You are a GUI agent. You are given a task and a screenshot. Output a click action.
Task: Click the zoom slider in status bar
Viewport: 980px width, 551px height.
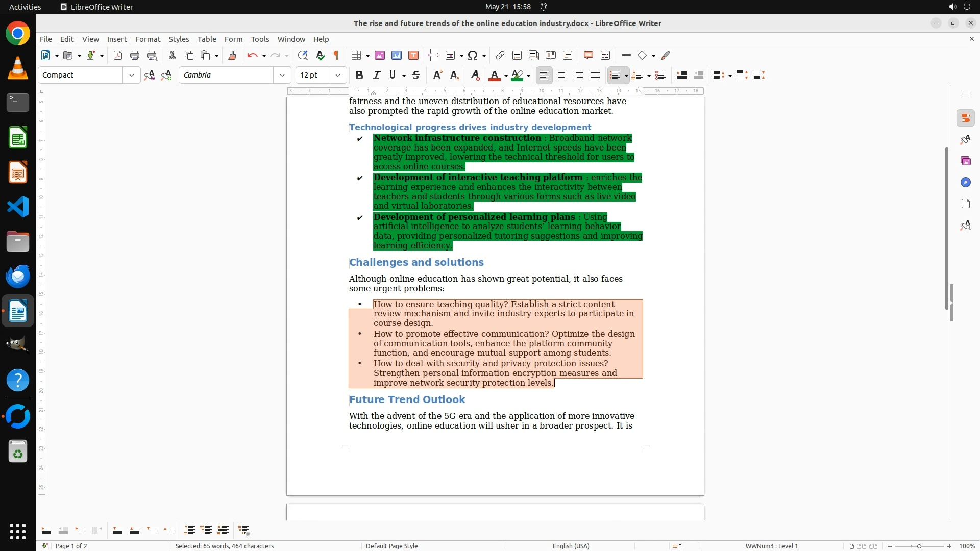click(919, 546)
